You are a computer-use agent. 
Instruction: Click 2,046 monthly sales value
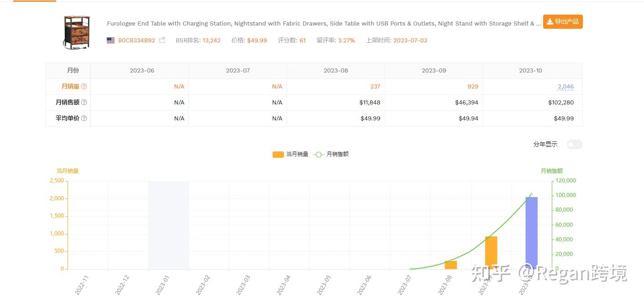[x=565, y=87]
